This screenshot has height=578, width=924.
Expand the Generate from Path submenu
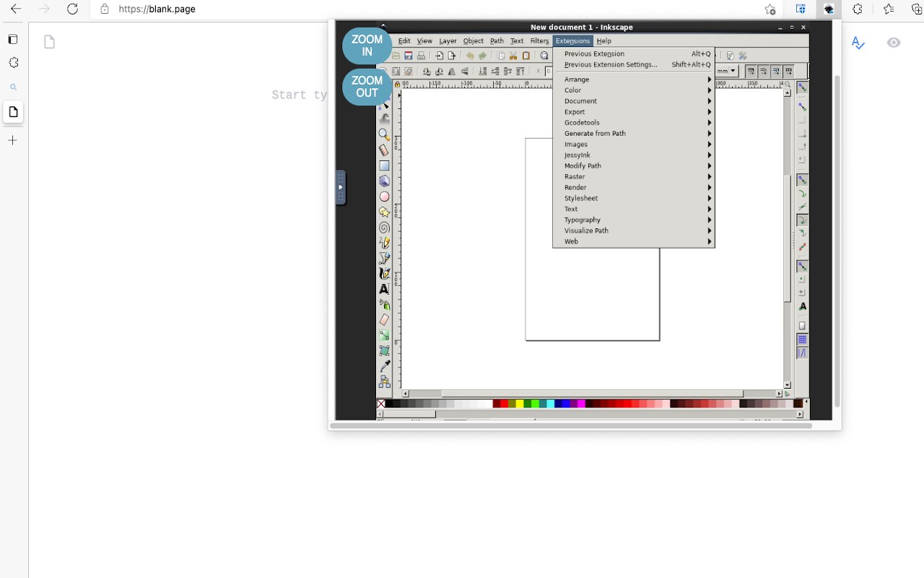click(x=634, y=134)
